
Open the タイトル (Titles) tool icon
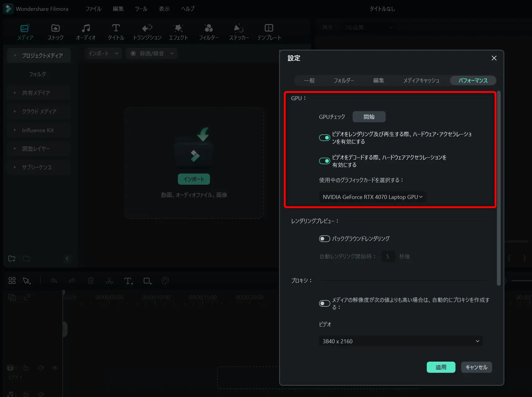coord(116,28)
